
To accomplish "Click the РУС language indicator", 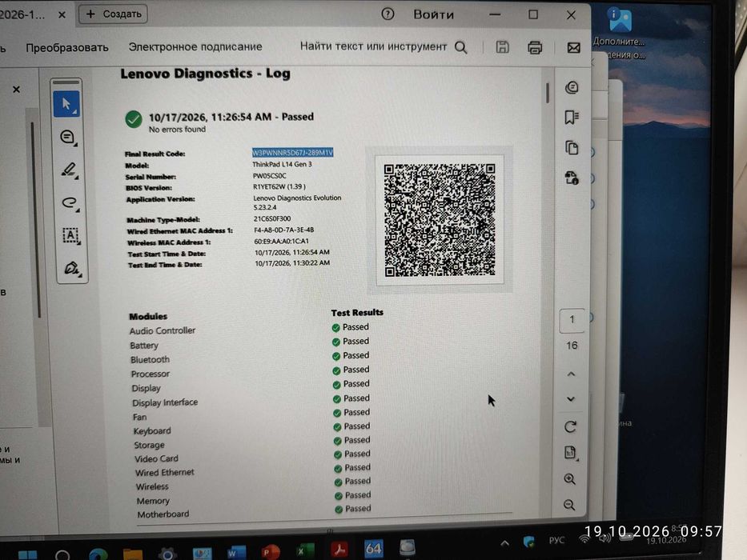I will click(556, 540).
